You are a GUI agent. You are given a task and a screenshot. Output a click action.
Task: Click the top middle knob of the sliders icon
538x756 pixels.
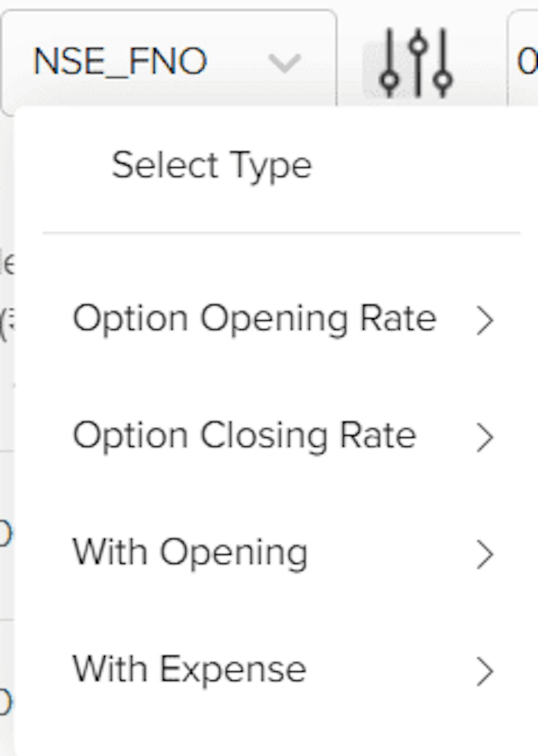[x=418, y=45]
